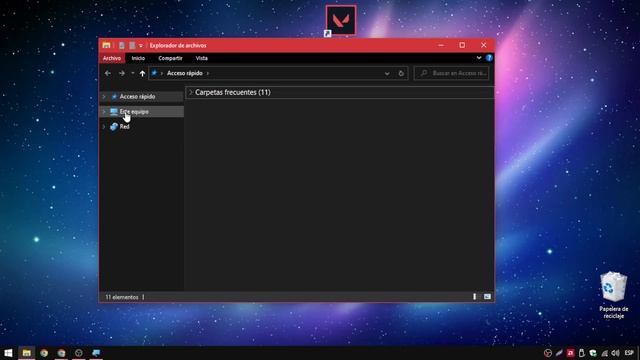Open the Windows Start menu
Screen dimensions: 640x360
[8, 353]
